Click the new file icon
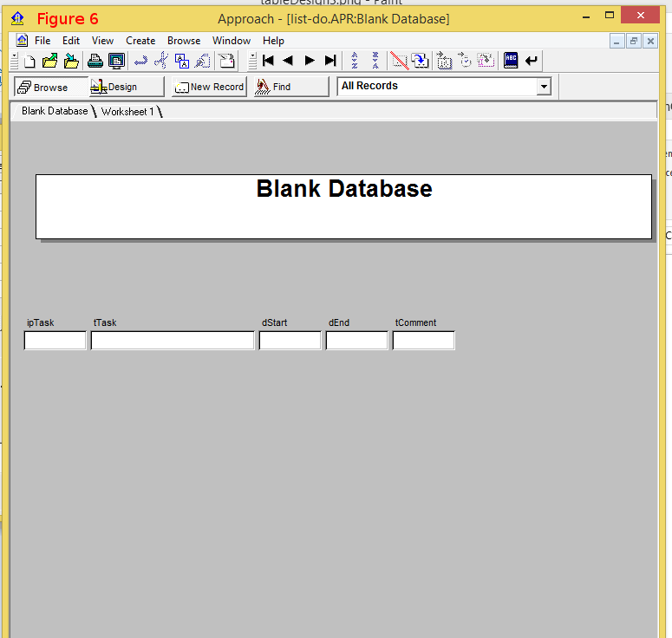Image resolution: width=672 pixels, height=638 pixels. pos(29,61)
